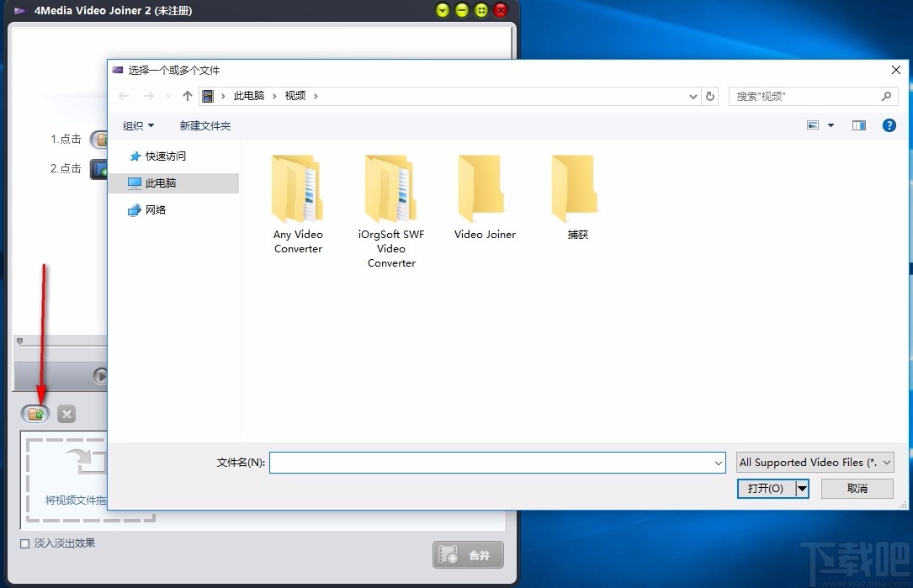The height and width of the screenshot is (588, 913).
Task: Click the gray X remove-file icon
Action: coord(66,413)
